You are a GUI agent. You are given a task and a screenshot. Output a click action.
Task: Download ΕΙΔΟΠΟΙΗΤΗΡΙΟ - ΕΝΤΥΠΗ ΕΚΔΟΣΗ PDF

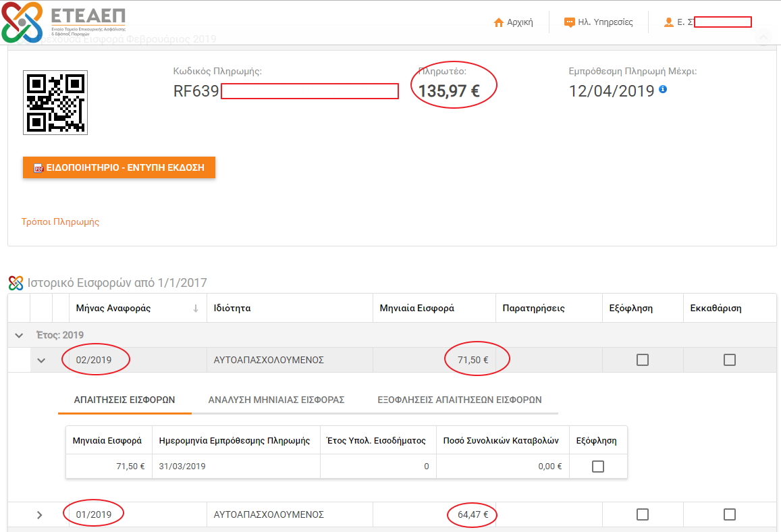click(x=119, y=167)
